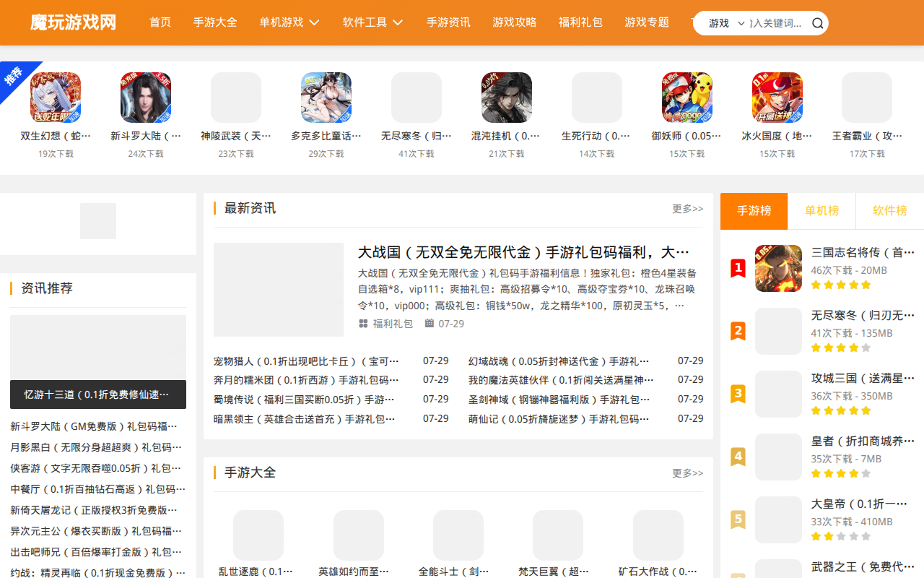Click the search magnifier icon

[817, 23]
